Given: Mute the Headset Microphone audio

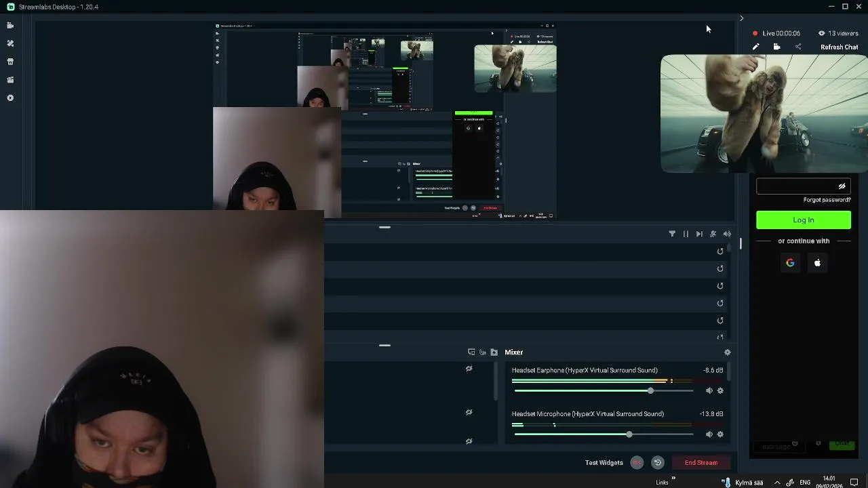Looking at the screenshot, I should pyautogui.click(x=709, y=434).
